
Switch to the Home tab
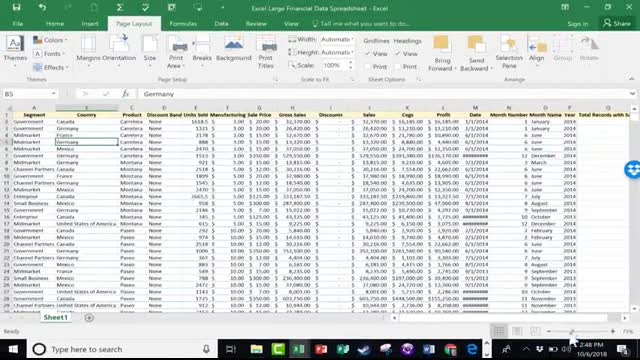55,24
